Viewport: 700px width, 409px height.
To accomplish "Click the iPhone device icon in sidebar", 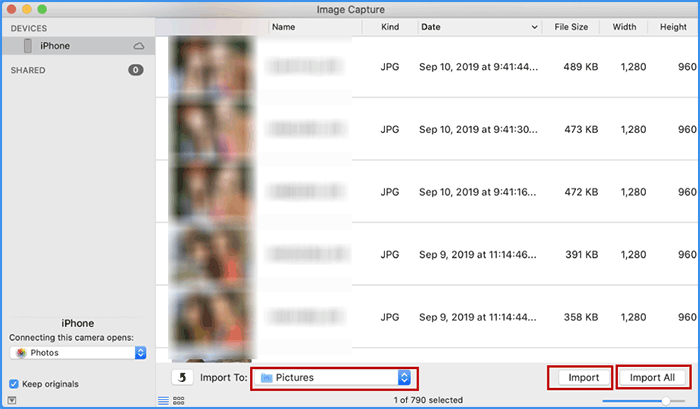I will (28, 46).
